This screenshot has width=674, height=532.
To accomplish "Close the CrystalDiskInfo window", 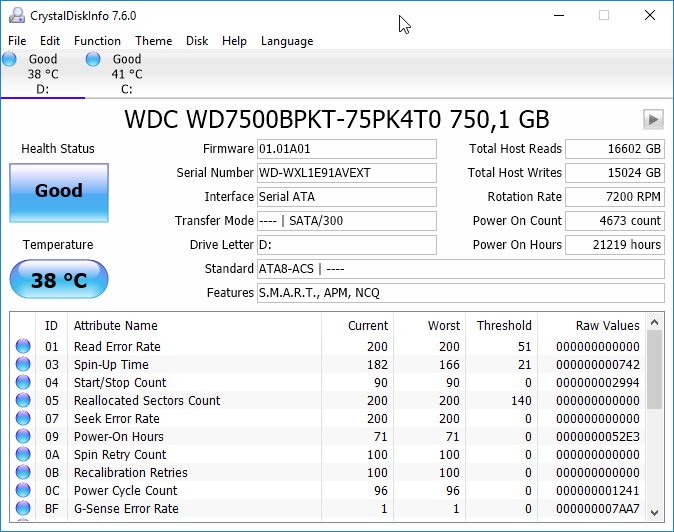I will (x=650, y=15).
